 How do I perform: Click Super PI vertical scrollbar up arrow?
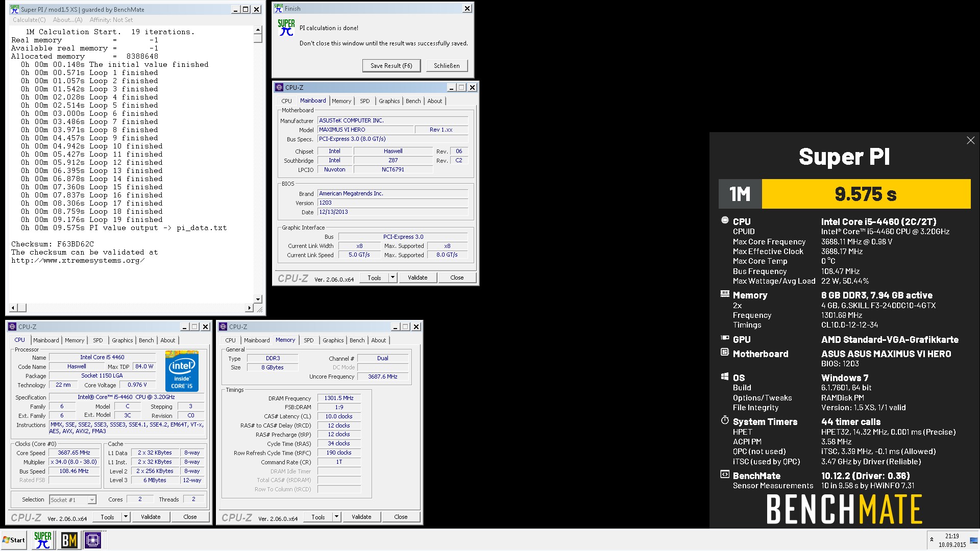point(258,30)
